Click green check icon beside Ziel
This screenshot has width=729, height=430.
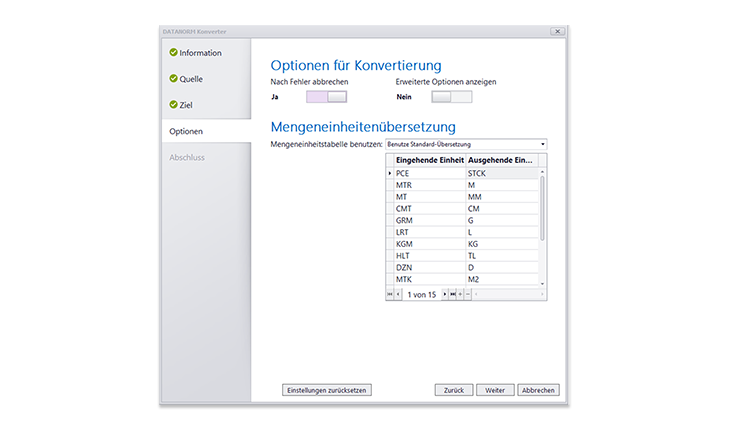(173, 104)
